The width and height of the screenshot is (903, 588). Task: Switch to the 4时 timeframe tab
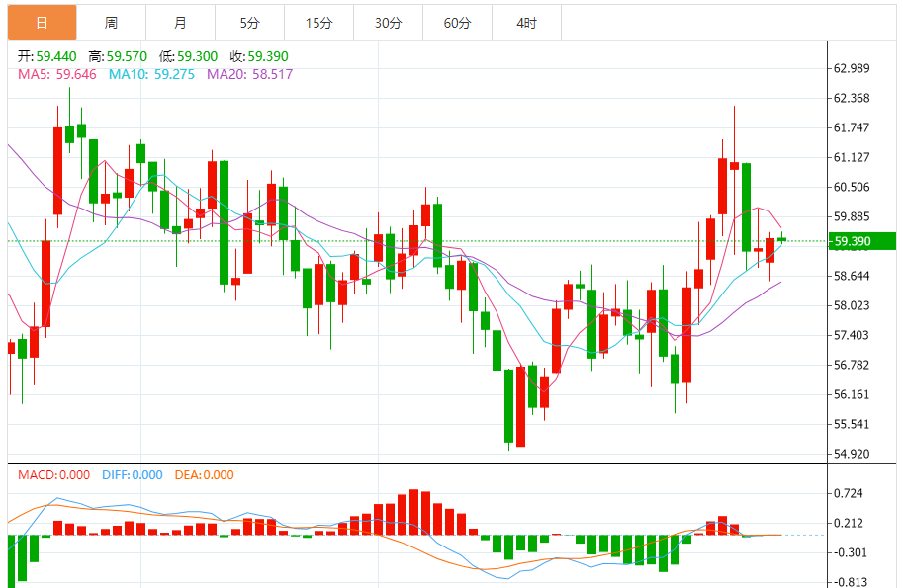pos(526,22)
